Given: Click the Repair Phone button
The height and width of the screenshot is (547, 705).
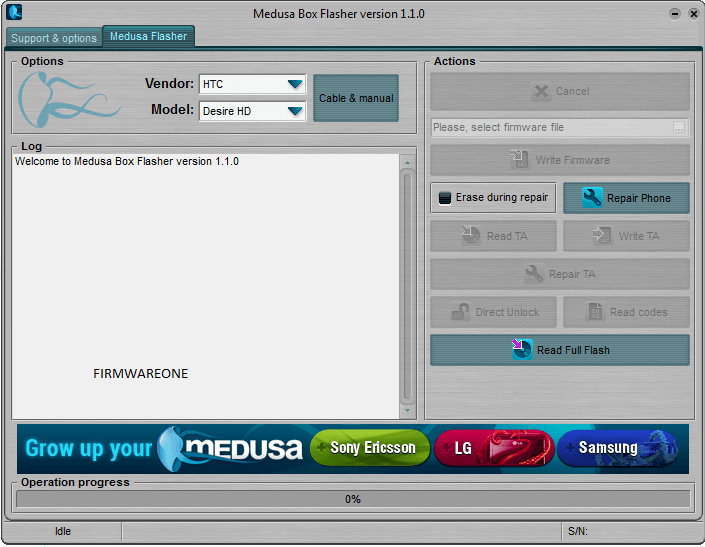Looking at the screenshot, I should tap(626, 198).
